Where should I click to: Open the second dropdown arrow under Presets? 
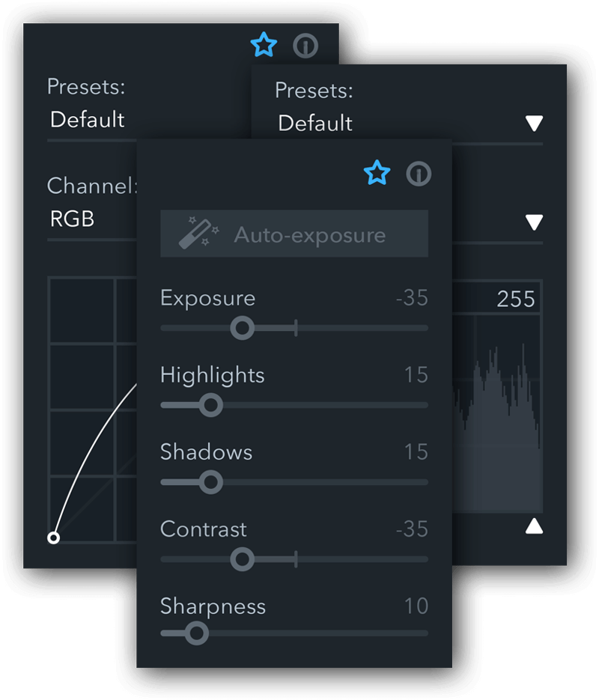click(534, 222)
